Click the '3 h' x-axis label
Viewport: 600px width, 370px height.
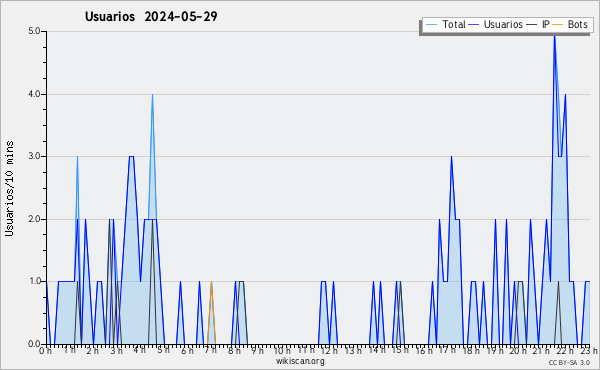pos(116,351)
